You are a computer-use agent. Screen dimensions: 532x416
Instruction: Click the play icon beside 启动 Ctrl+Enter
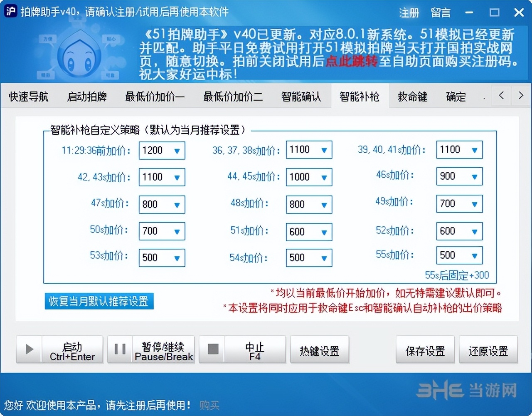click(28, 349)
